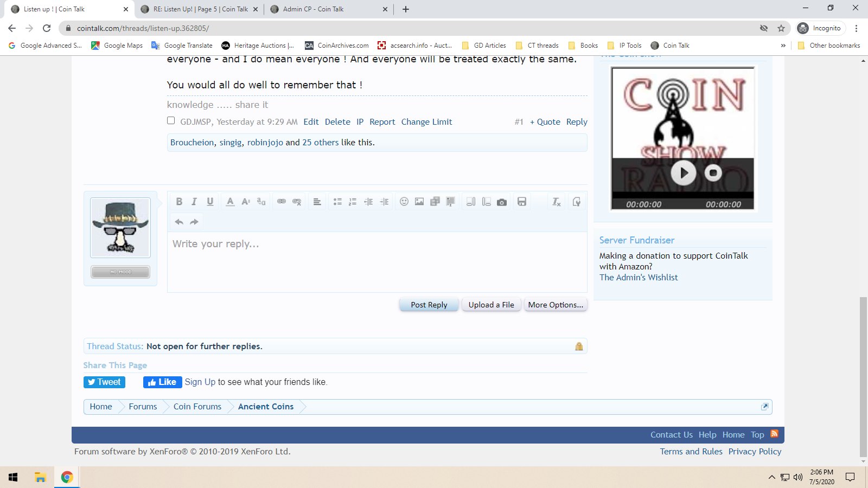Tick the checkbox beside GDJMSP's post
Viewport: 868px width, 488px height.
click(171, 121)
